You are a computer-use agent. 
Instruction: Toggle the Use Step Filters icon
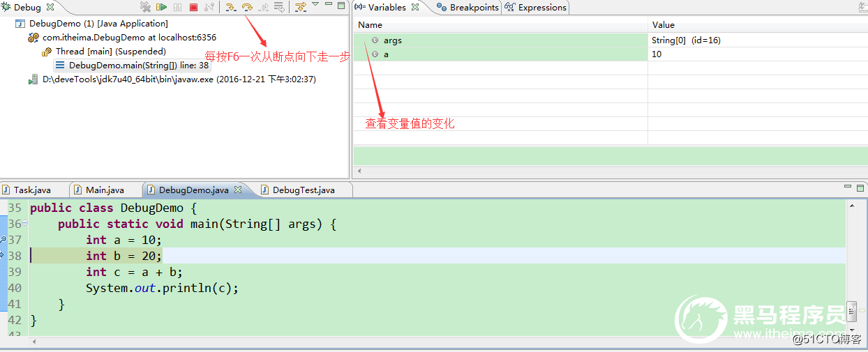point(300,7)
